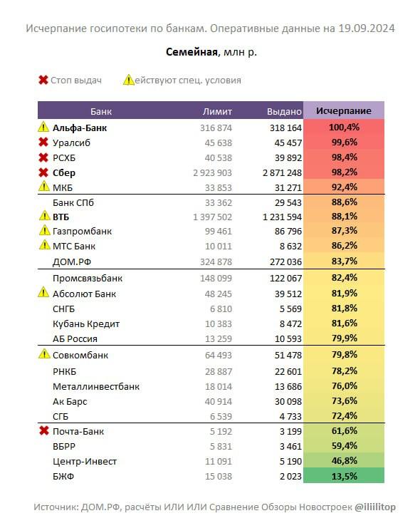Screen dimensions: 420x528
Task: Click the ДОМ.РФ bank name row
Action: click(211, 262)
